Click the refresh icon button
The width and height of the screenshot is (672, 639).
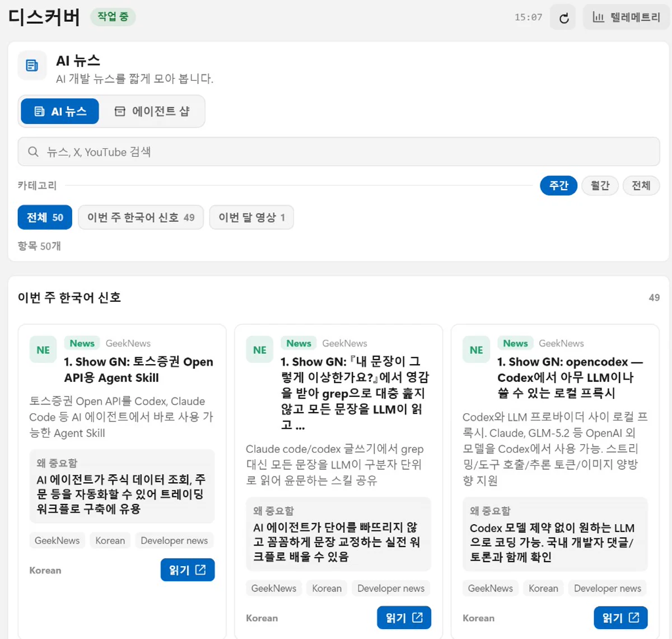(563, 17)
